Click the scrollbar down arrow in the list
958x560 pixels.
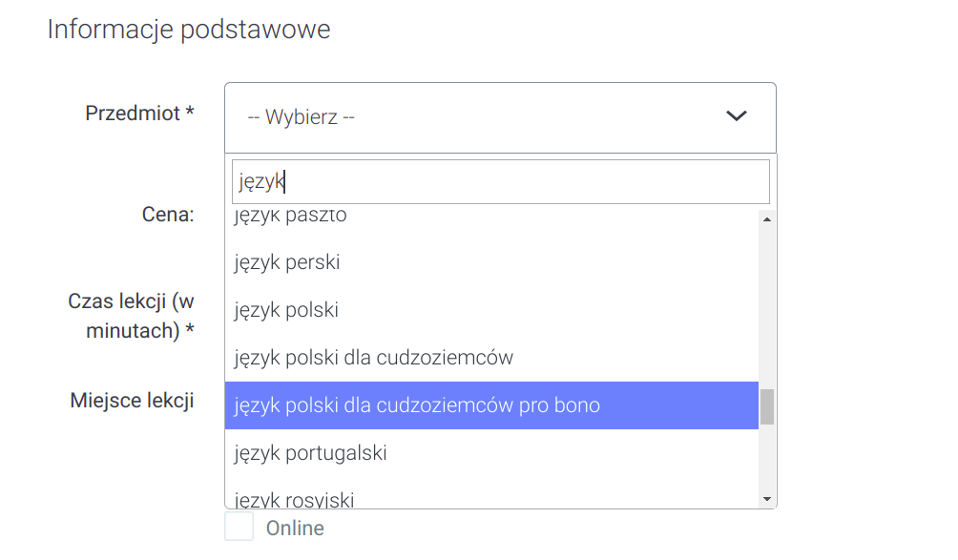767,498
